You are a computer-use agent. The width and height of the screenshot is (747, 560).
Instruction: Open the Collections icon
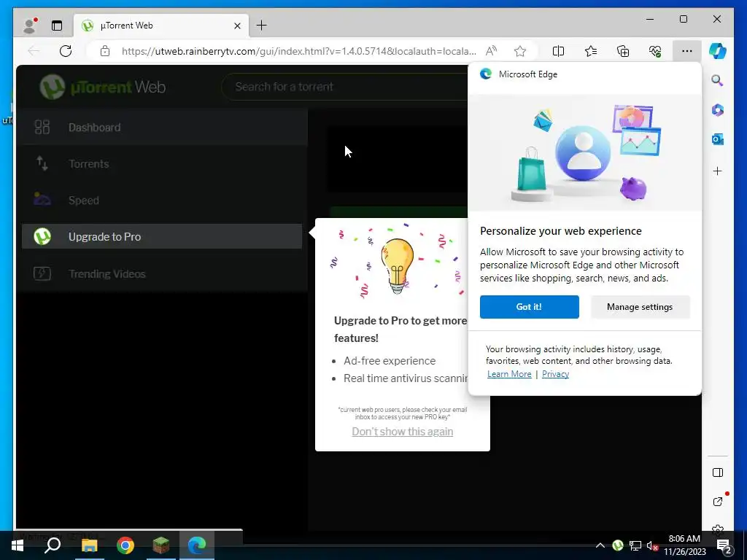[x=623, y=51]
